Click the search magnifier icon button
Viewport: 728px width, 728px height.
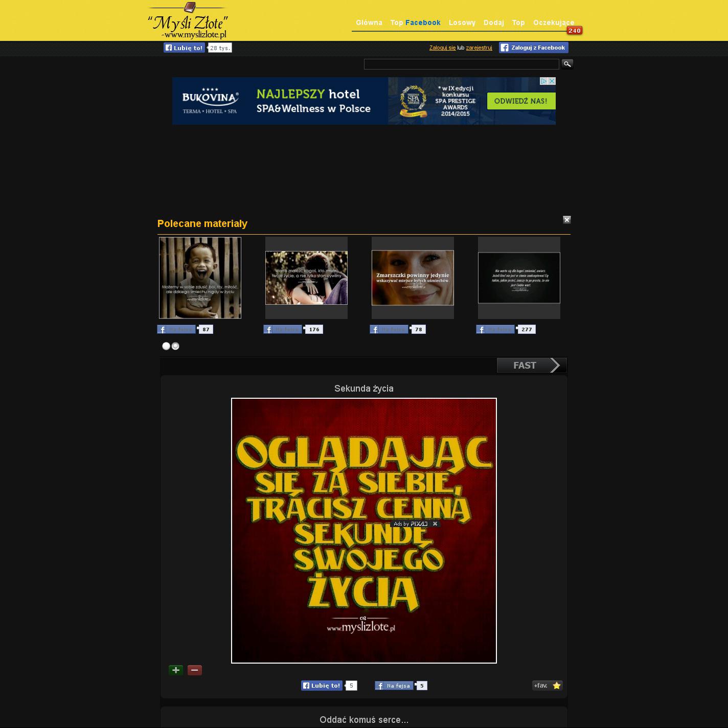(x=567, y=64)
